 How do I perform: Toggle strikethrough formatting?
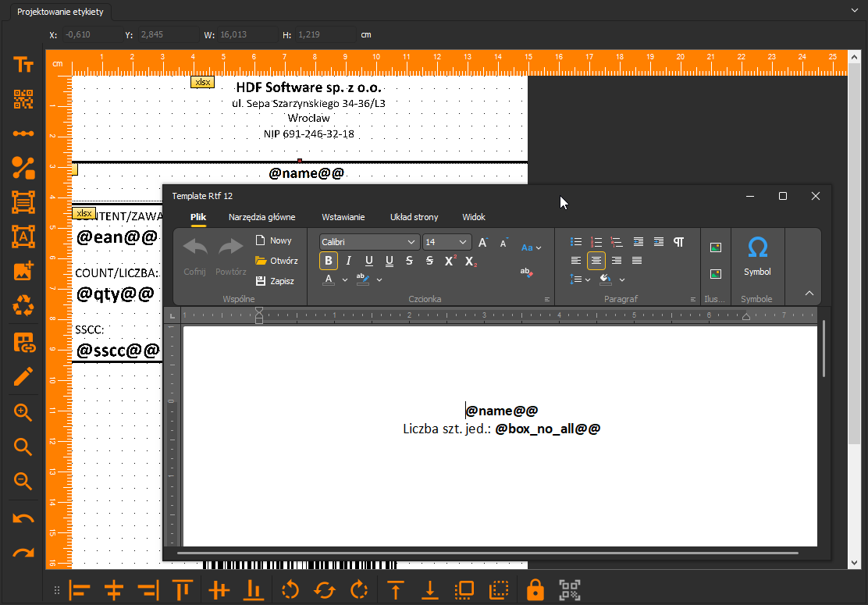tap(409, 261)
